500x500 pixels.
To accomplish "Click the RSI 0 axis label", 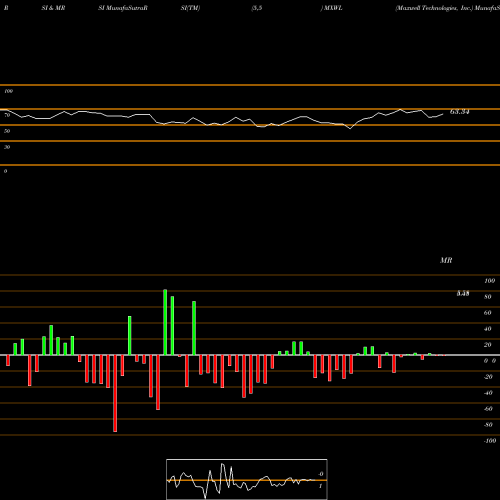I will coord(5,171).
